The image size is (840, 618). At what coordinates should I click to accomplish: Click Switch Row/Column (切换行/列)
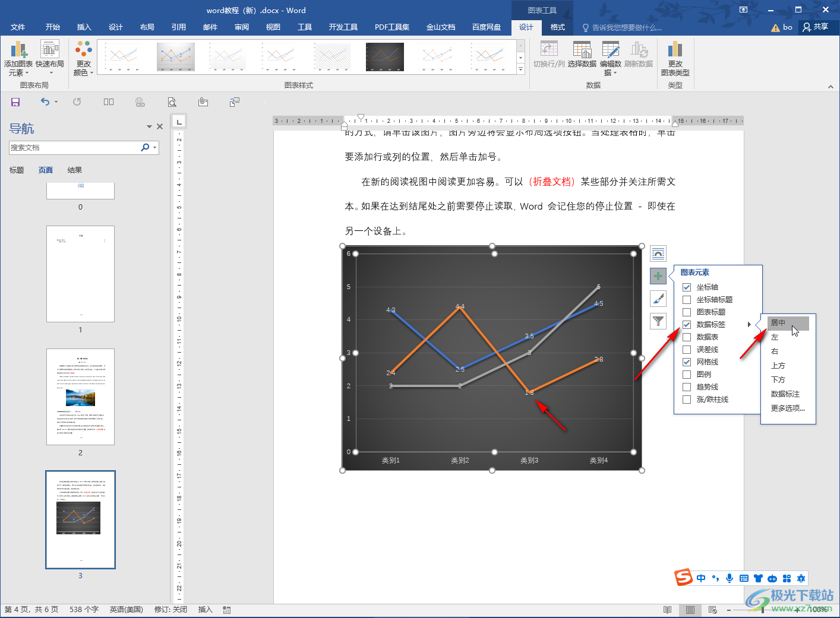pyautogui.click(x=549, y=55)
